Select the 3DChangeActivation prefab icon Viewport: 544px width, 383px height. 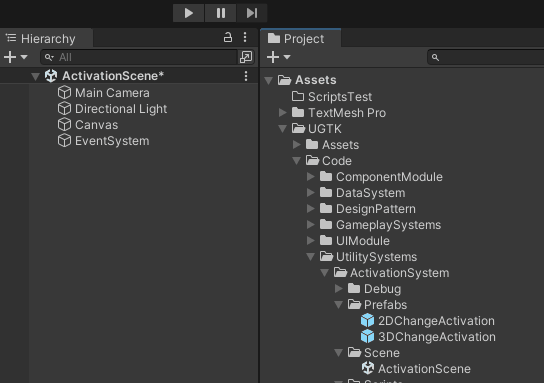[367, 336]
